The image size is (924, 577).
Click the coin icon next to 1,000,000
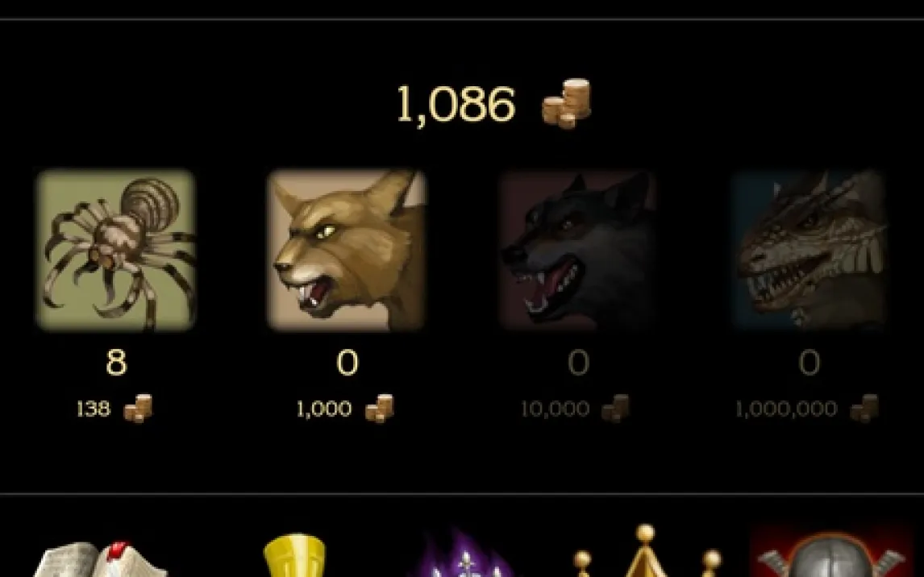pyautogui.click(x=864, y=408)
